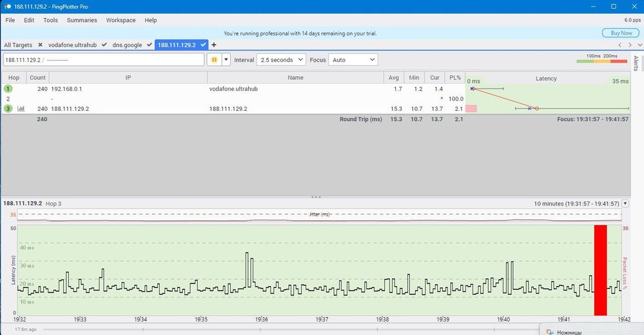Screen dimensions: 644x335
Task: Click the Count column header
Action: (x=38, y=77)
